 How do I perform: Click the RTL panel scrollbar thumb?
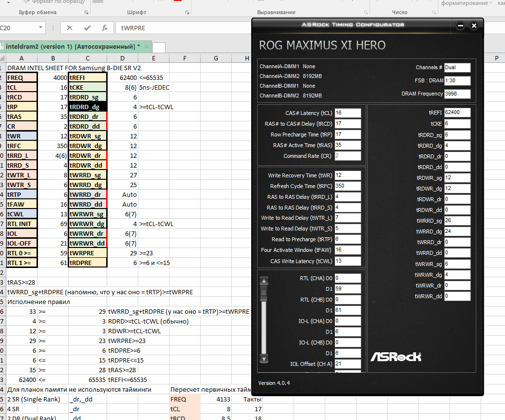click(264, 294)
